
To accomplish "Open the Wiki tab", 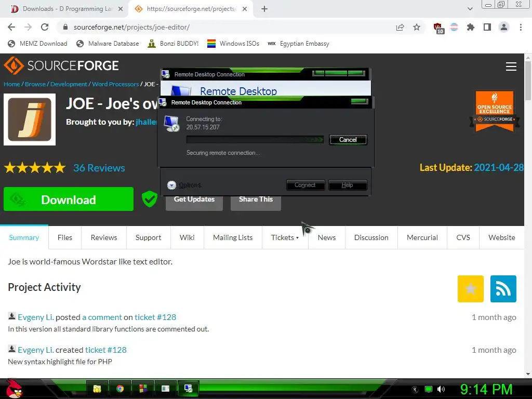I will [187, 237].
